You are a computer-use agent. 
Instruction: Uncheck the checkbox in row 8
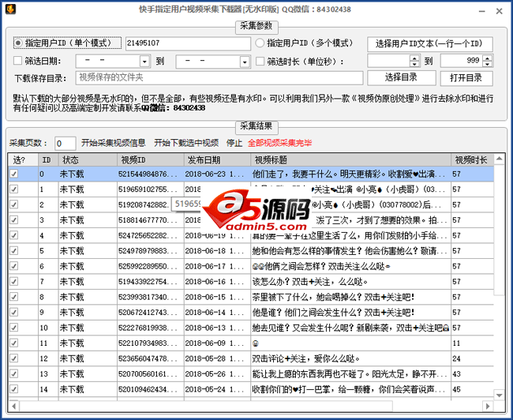[x=13, y=297]
